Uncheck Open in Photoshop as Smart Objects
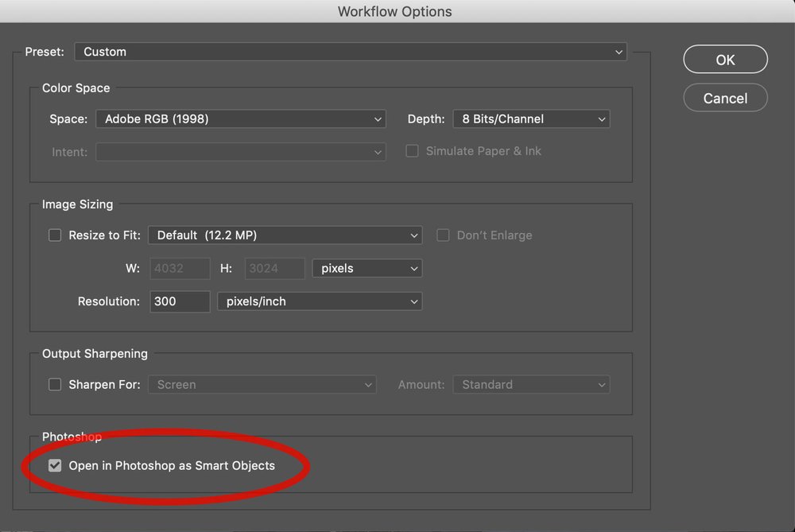The image size is (795, 532). [x=55, y=465]
